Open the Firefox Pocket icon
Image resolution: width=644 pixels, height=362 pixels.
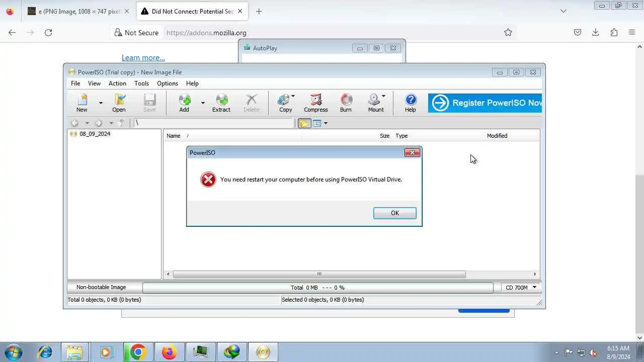(578, 33)
